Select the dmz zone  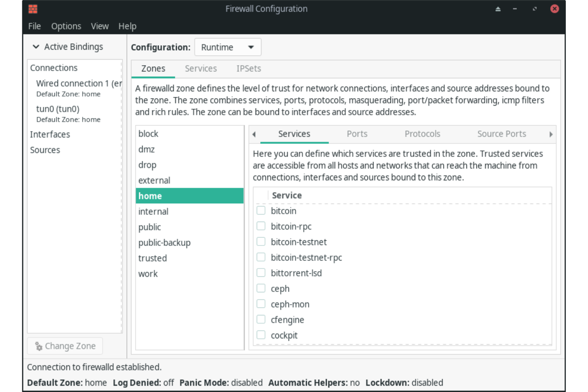point(190,149)
